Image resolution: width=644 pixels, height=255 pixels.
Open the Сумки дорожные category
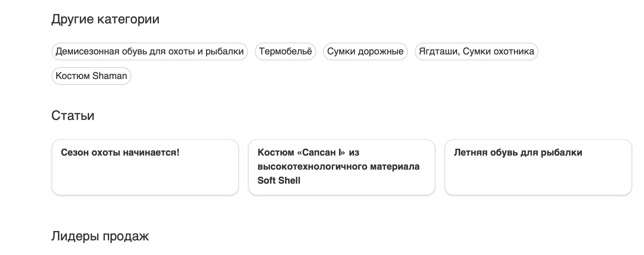365,51
